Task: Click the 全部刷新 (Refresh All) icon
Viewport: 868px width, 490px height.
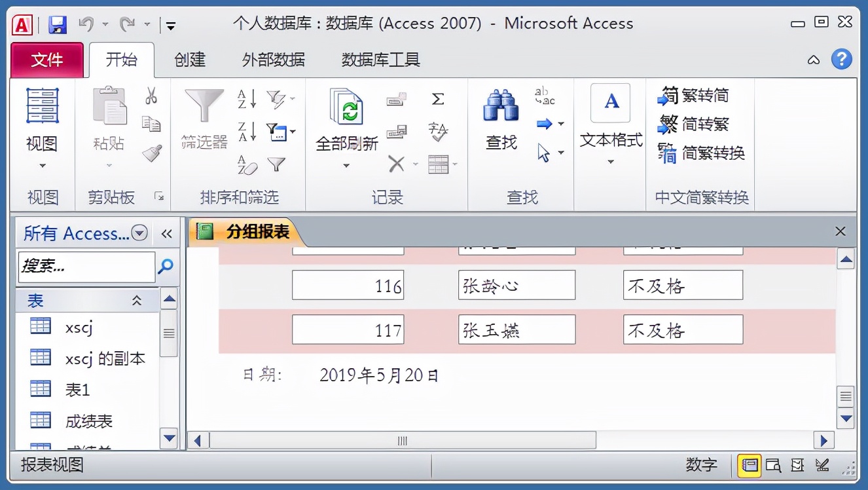Action: click(x=347, y=110)
